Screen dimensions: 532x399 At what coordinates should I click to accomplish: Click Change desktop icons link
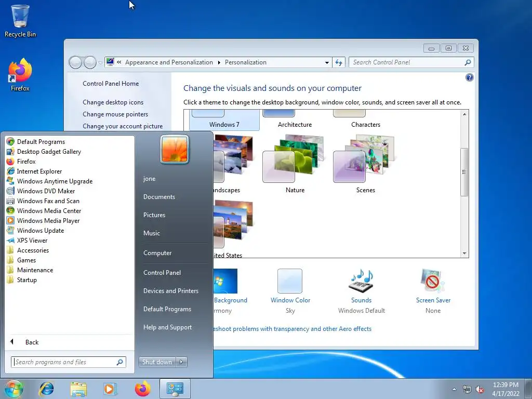point(113,102)
